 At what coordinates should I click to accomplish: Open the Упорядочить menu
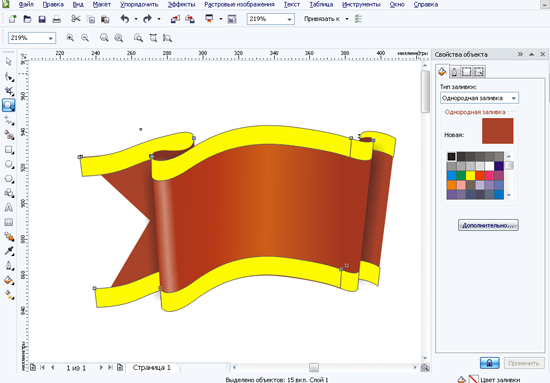(x=139, y=5)
